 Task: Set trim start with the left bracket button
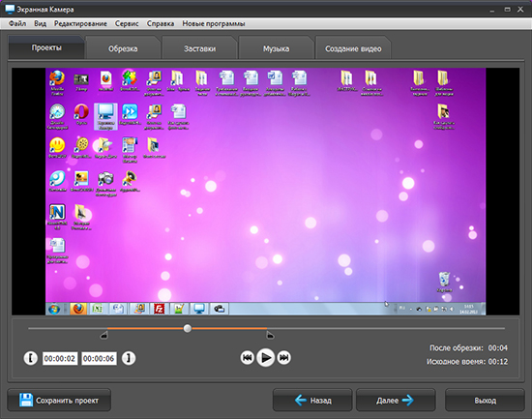(x=31, y=358)
